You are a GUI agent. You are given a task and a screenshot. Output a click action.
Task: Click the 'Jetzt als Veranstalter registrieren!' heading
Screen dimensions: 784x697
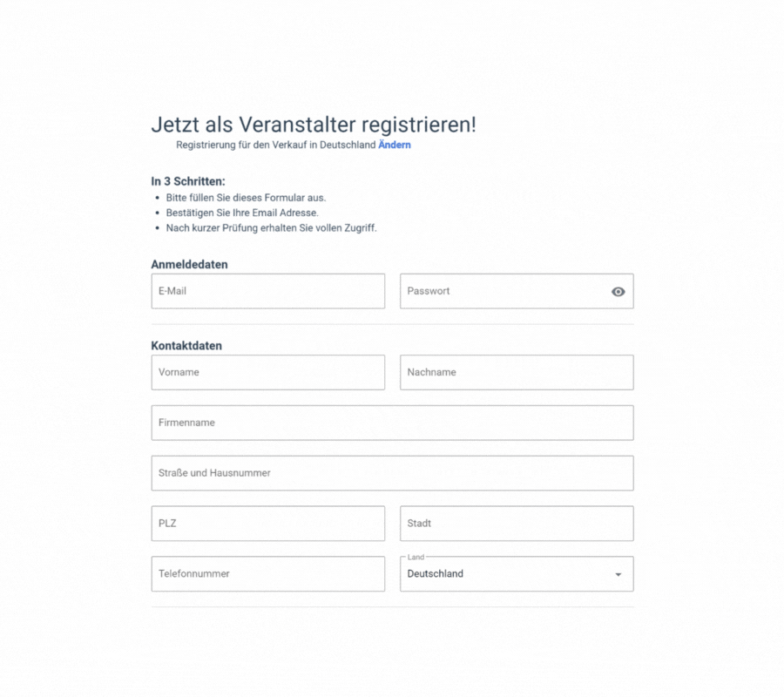(314, 125)
